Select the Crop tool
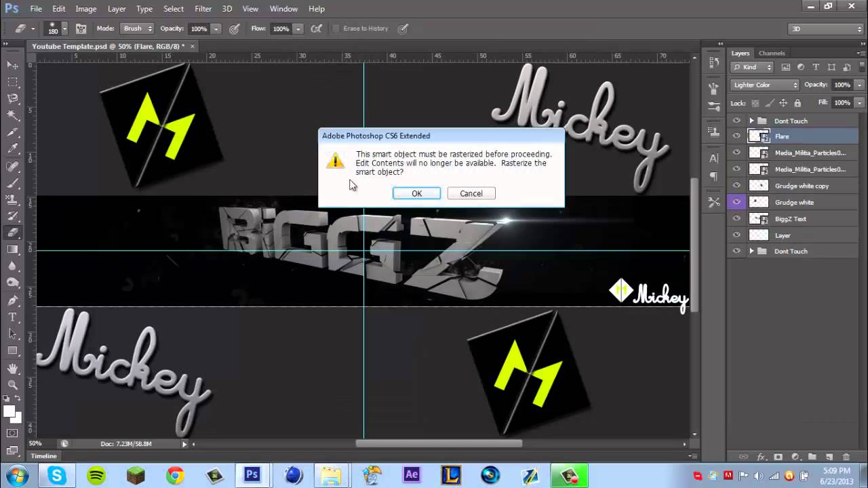The image size is (868, 488). (12, 133)
